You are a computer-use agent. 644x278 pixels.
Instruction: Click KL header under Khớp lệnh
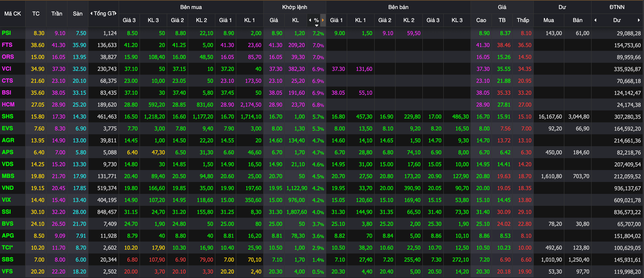pyautogui.click(x=295, y=20)
